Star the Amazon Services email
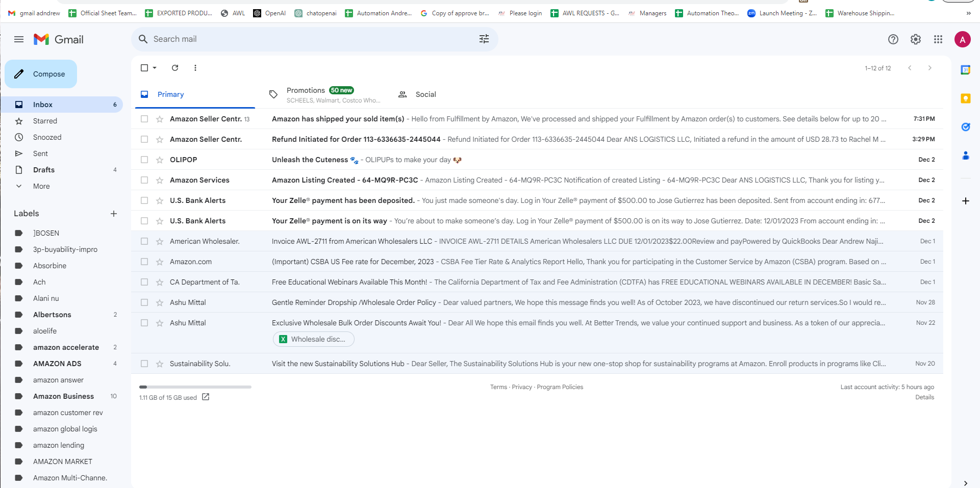 [x=160, y=181]
